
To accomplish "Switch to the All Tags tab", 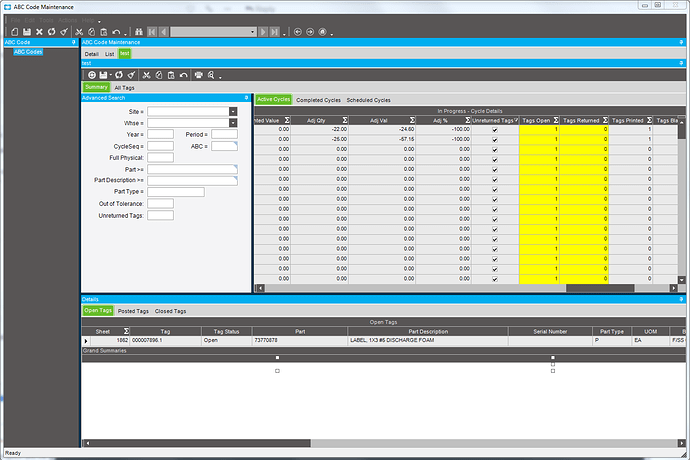I will [125, 88].
